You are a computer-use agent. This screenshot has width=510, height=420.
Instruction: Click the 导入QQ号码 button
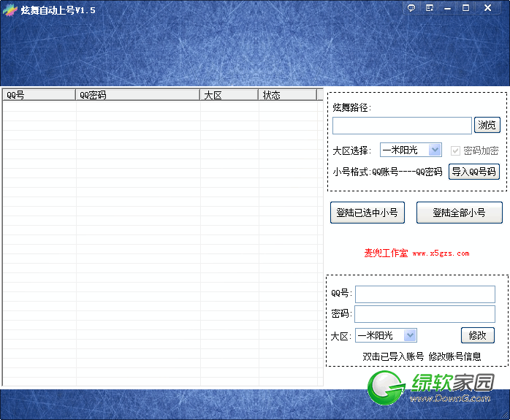coord(474,172)
